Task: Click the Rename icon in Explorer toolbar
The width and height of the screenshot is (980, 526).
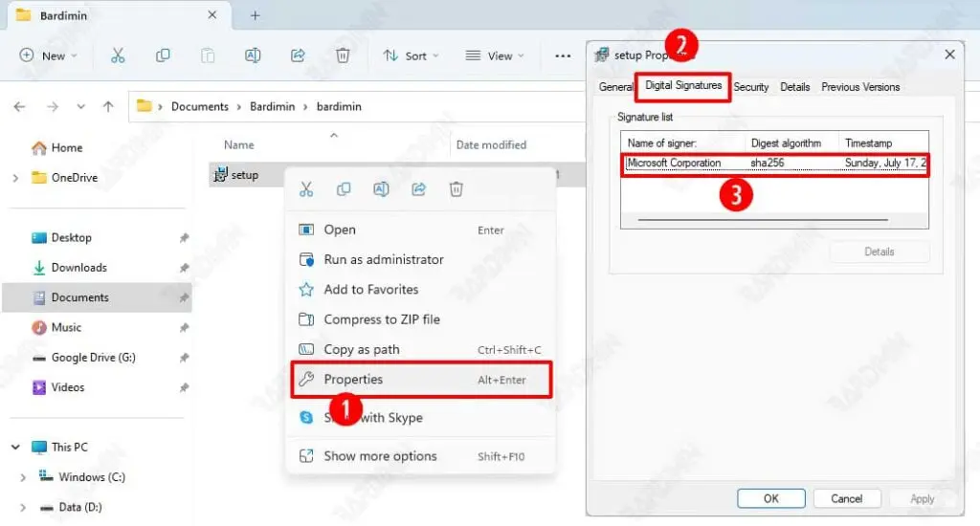Action: pos(253,55)
